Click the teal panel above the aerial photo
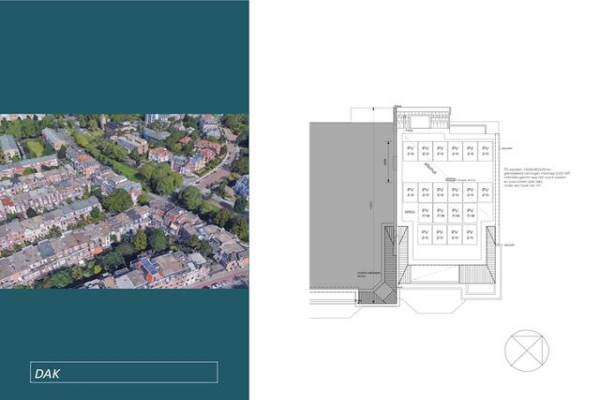 124,55
